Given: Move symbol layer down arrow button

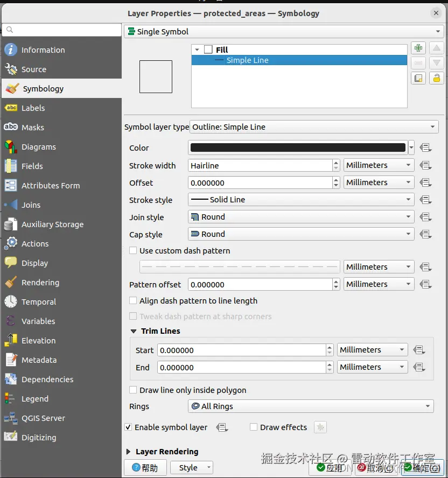Looking at the screenshot, I should click(436, 63).
